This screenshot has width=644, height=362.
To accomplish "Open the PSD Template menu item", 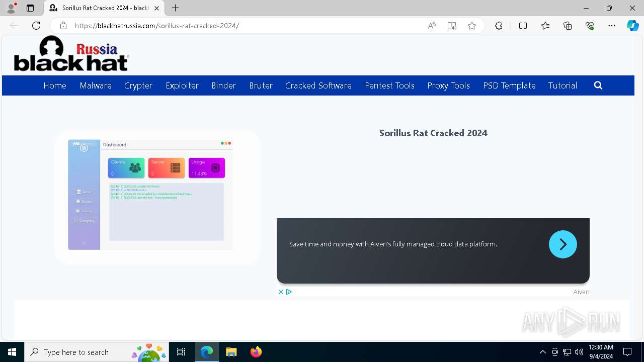I will (509, 85).
